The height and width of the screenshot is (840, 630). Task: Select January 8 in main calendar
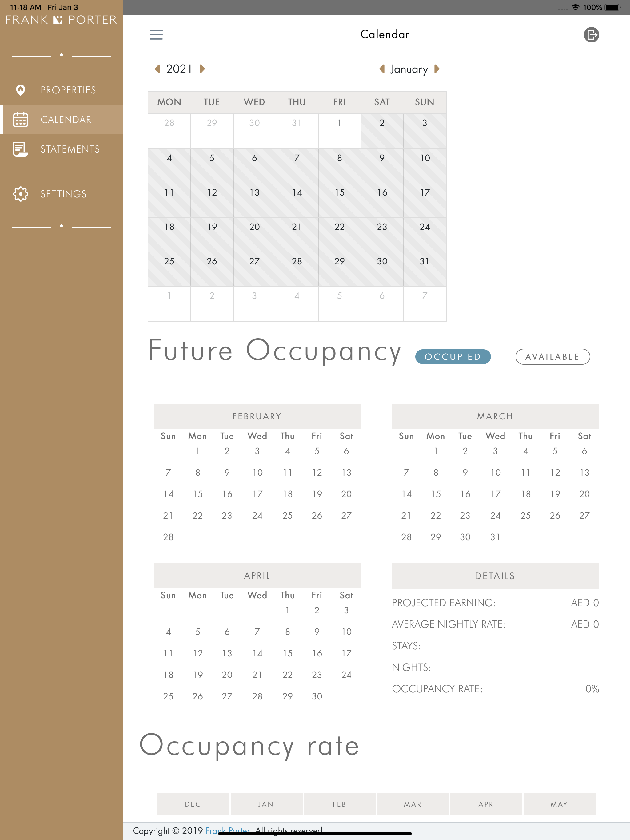coord(339,166)
